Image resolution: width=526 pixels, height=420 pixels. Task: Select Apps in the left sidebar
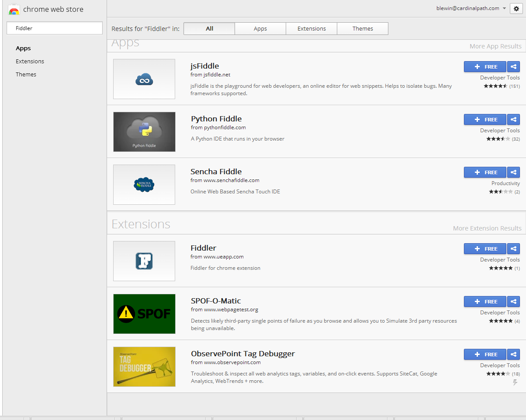[23, 48]
